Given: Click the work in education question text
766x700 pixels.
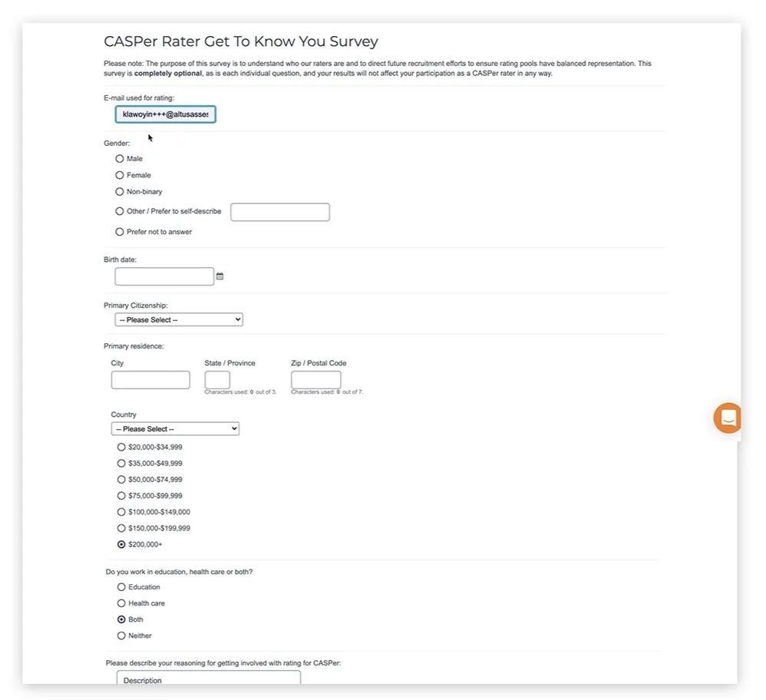Looking at the screenshot, I should 180,572.
